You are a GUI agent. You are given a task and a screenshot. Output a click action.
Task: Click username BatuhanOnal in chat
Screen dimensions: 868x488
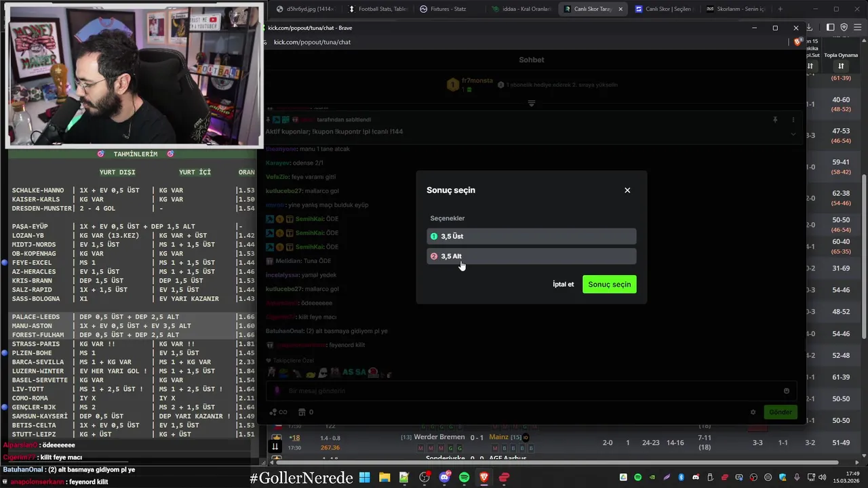285,331
